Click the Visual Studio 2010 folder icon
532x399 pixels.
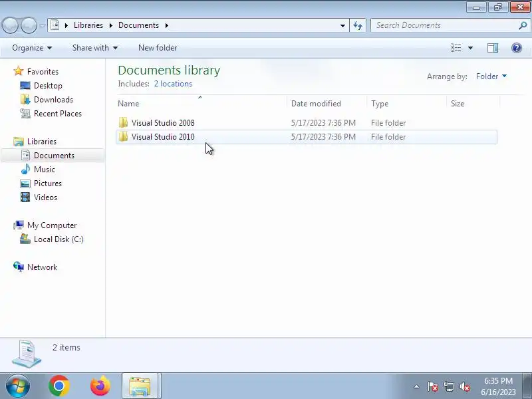124,136
